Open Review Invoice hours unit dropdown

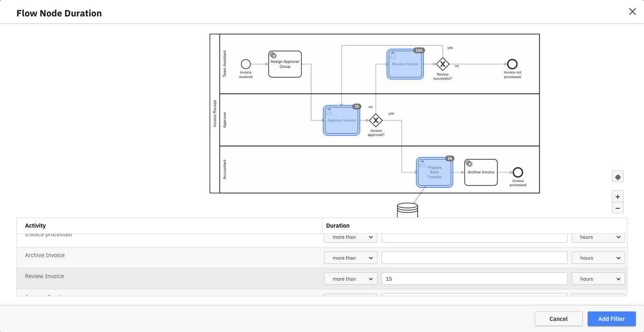click(x=598, y=279)
